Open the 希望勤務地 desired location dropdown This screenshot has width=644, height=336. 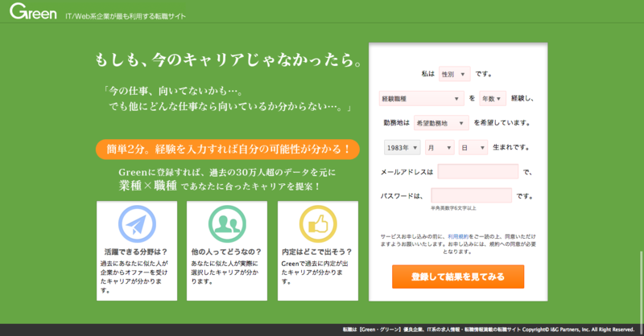[441, 123]
